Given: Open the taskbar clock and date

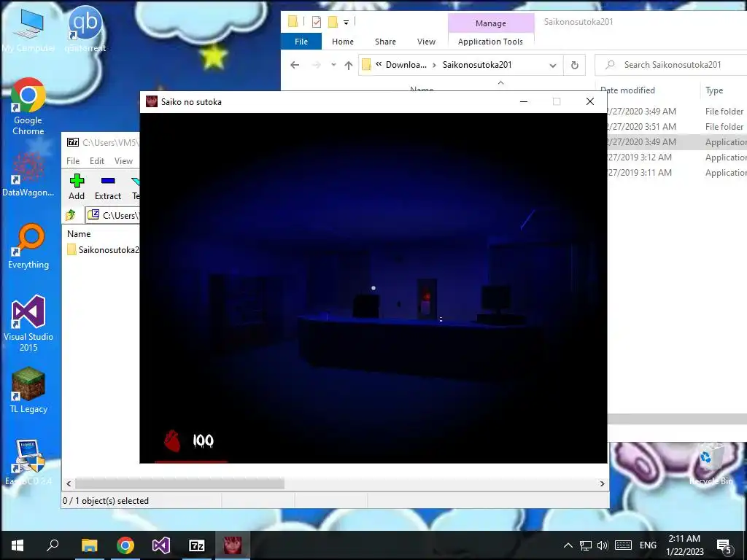Looking at the screenshot, I should click(684, 545).
